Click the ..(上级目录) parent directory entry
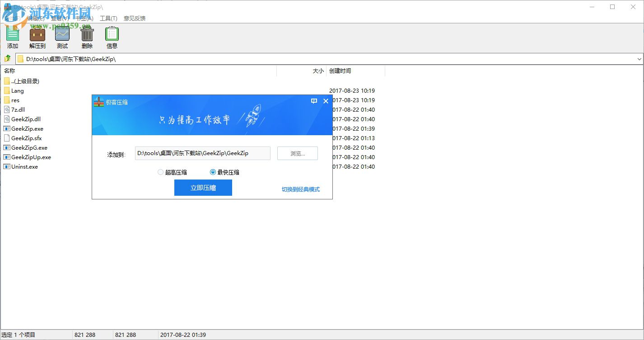This screenshot has width=644, height=340. click(25, 81)
